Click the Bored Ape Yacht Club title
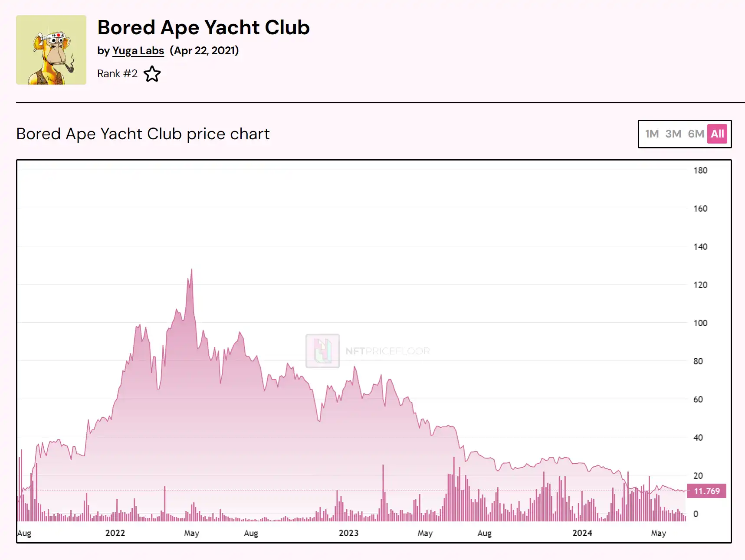This screenshot has width=745, height=560. [203, 27]
